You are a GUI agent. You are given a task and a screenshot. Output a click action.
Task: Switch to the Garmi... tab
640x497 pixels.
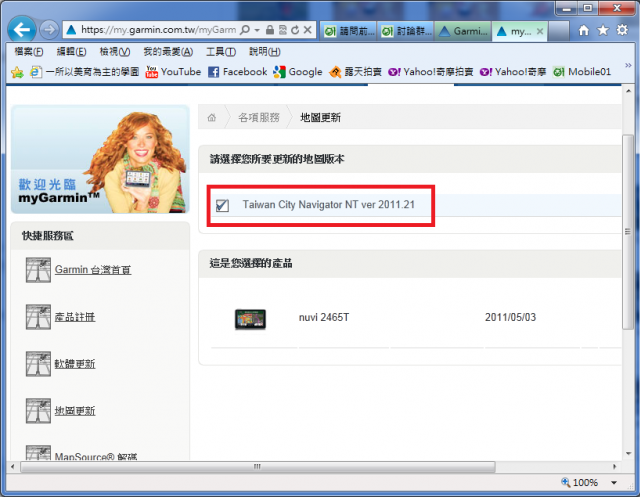tap(463, 31)
